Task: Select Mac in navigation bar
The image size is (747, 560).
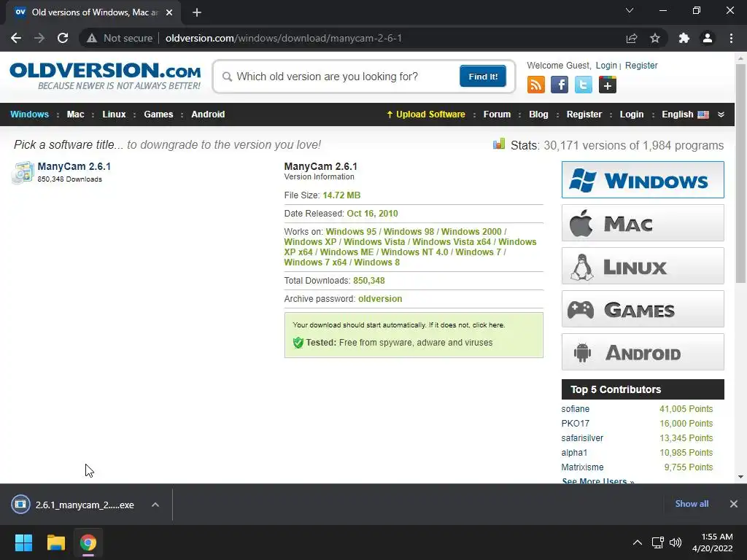Action: (75, 114)
